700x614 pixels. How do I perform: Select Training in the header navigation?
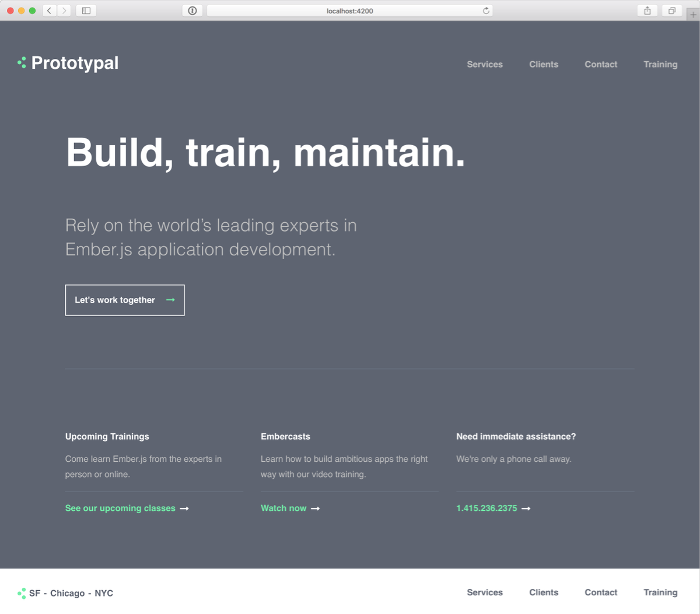(660, 64)
